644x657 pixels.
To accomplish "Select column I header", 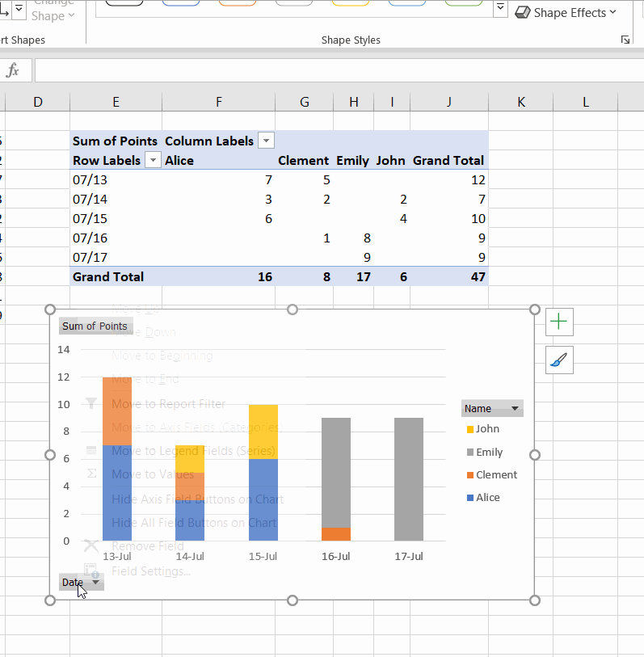I will tap(392, 102).
